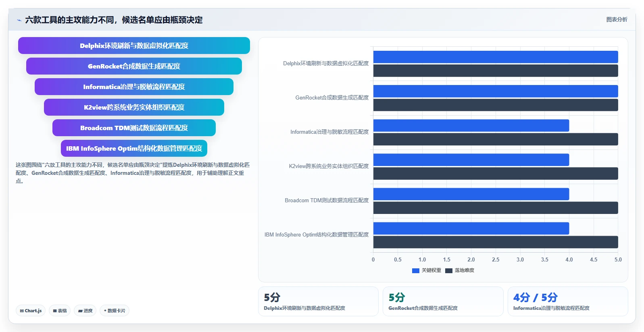644x332 pixels.
Task: Toggle the 关键权重 legend entry
Action: click(427, 270)
